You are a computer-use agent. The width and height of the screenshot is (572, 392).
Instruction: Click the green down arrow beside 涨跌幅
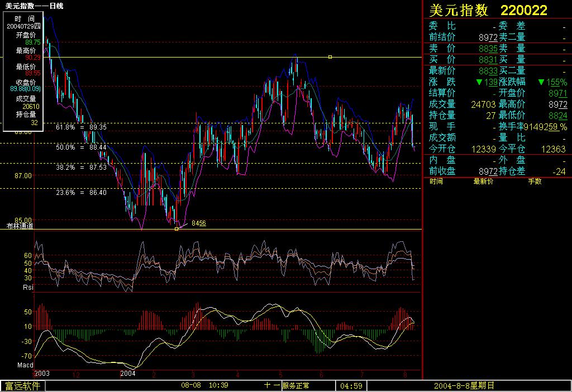(x=541, y=82)
